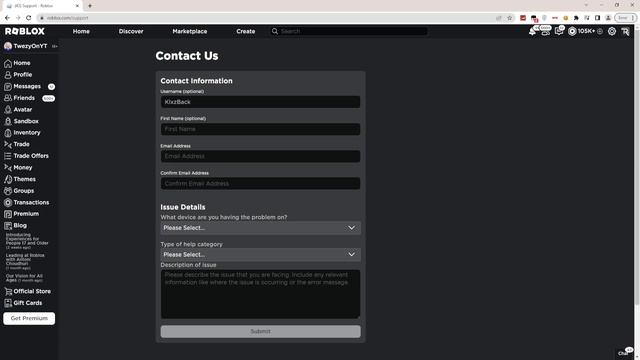
Task: Focus the Username field containing KixzBack
Action: [x=260, y=102]
